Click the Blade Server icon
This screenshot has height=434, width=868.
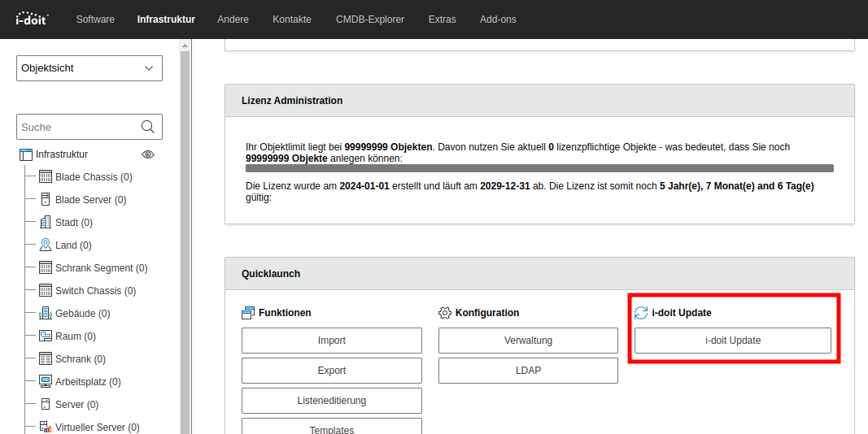point(46,200)
